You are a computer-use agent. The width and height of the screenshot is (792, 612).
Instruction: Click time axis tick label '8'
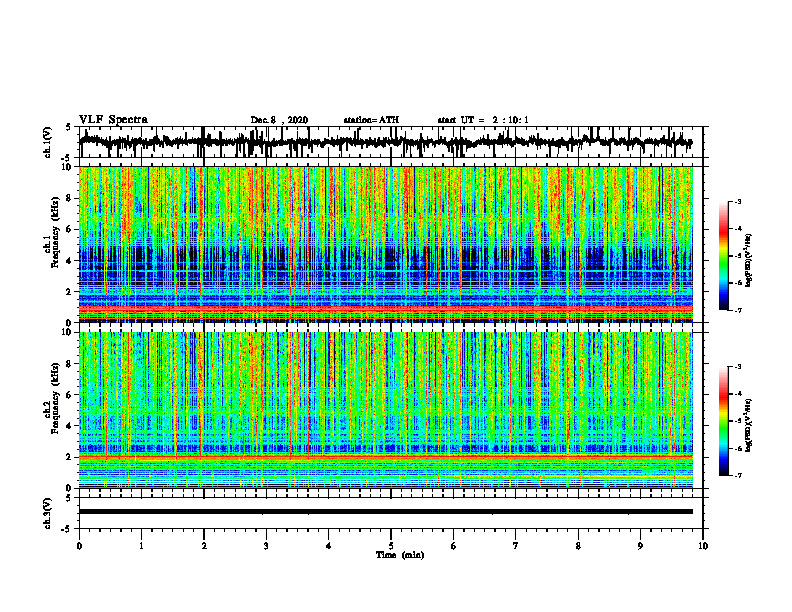[x=578, y=546]
